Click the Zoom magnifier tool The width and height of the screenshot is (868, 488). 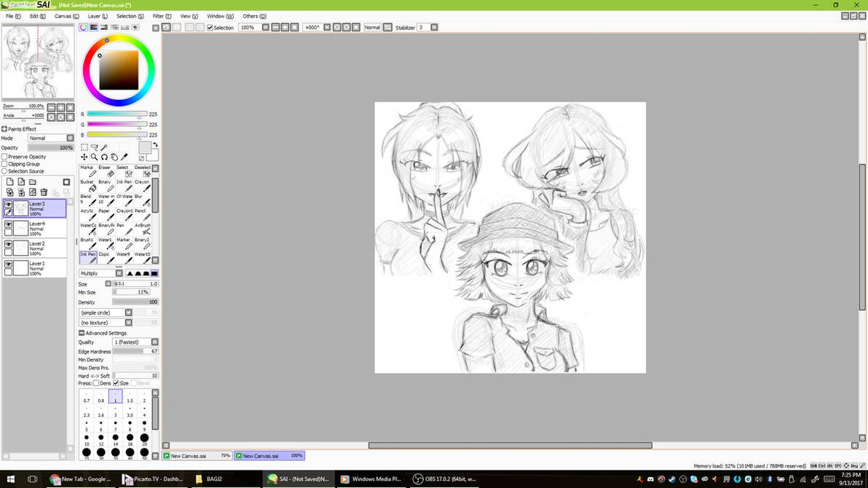[x=94, y=157]
